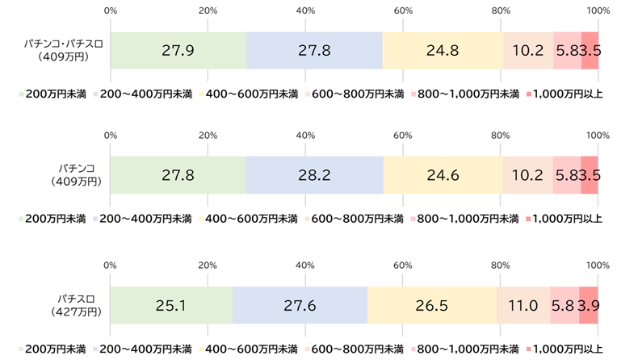The width and height of the screenshot is (617, 364).
Task: Click 600〜800万円未満 legend entry under top chart
Action: tap(356, 94)
